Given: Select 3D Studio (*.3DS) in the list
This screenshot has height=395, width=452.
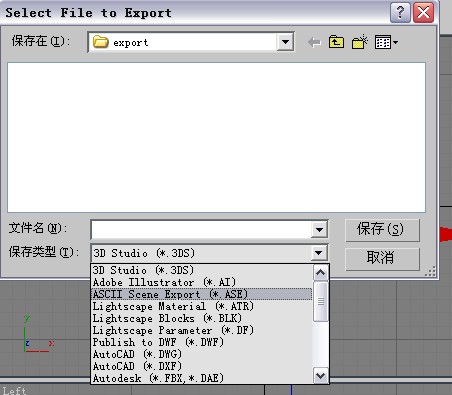Looking at the screenshot, I should coord(202,270).
